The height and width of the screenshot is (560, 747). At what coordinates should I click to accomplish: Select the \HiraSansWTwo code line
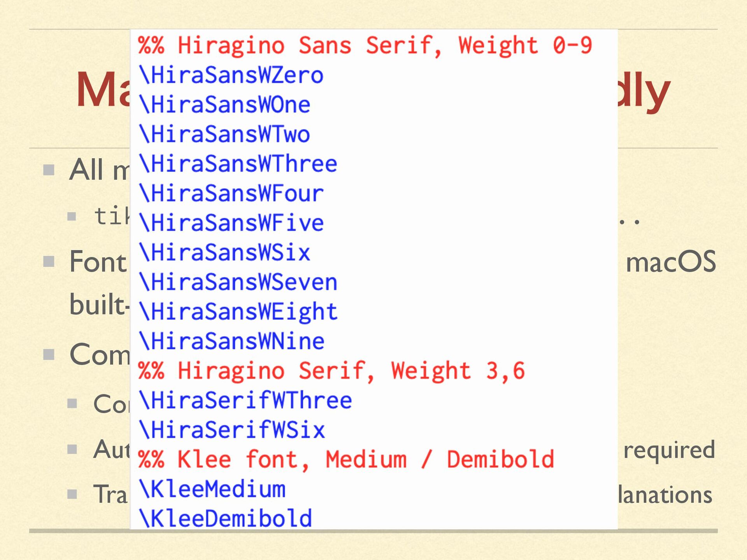pos(225,134)
